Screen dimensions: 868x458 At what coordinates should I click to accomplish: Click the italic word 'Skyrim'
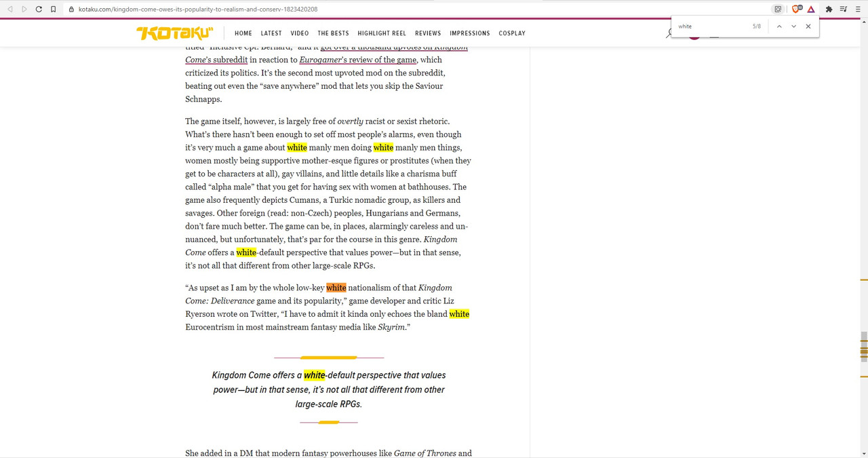[391, 327]
